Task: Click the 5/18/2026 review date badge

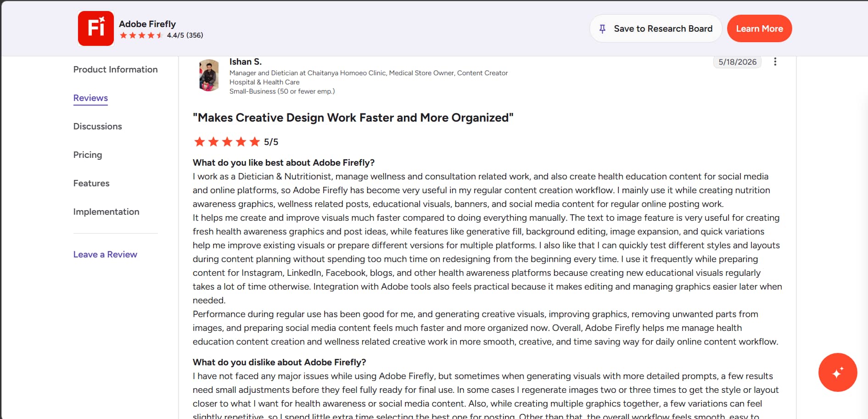Action: click(x=737, y=62)
